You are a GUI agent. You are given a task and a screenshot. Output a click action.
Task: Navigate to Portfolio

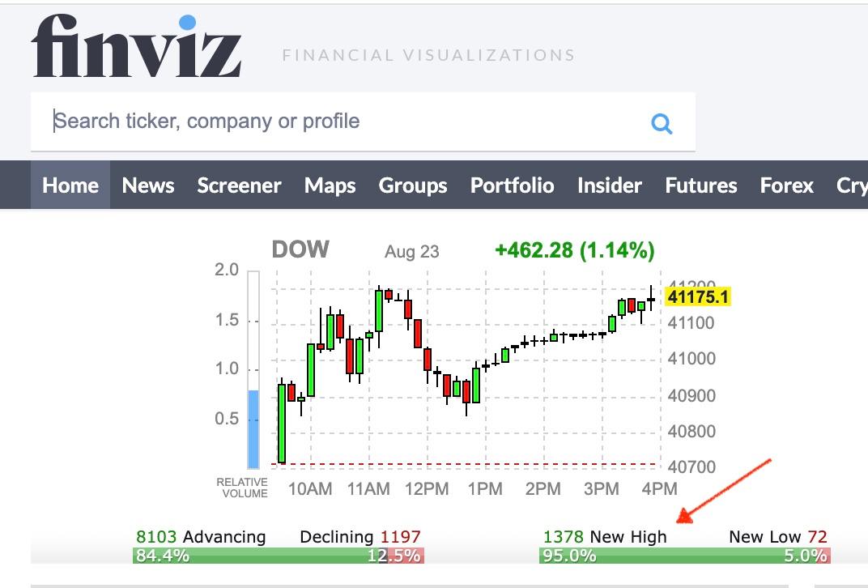pos(512,185)
